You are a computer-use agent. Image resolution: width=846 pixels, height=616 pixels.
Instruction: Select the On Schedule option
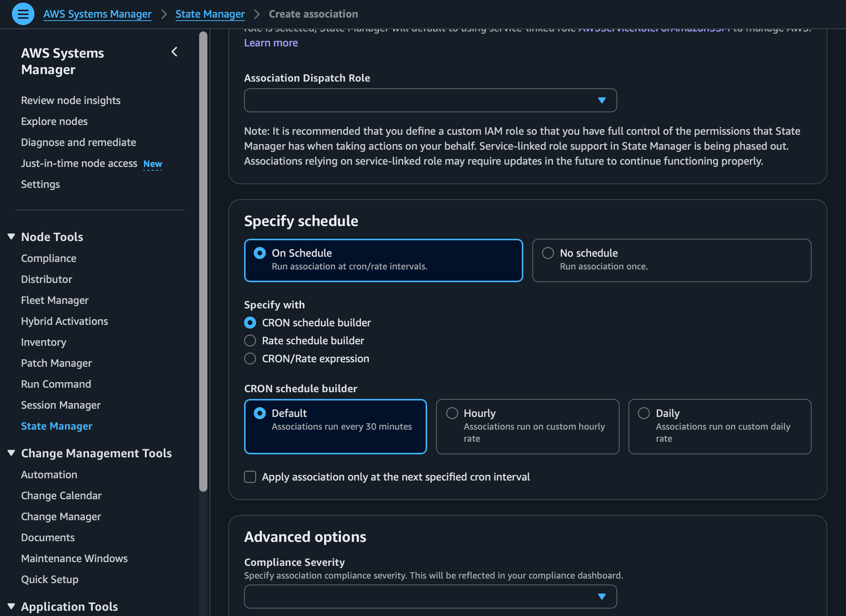(383, 260)
